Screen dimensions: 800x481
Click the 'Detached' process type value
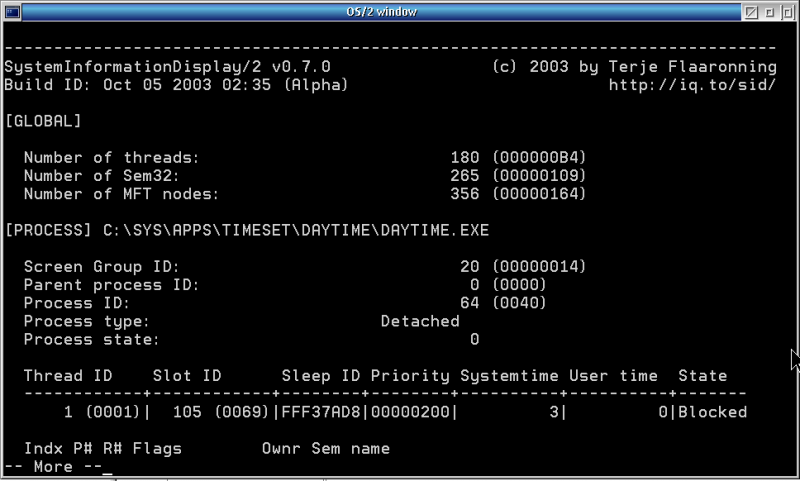pos(420,321)
